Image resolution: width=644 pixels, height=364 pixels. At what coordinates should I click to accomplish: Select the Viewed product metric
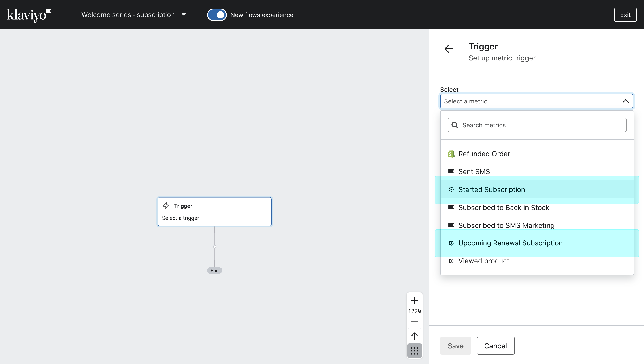(x=537, y=261)
